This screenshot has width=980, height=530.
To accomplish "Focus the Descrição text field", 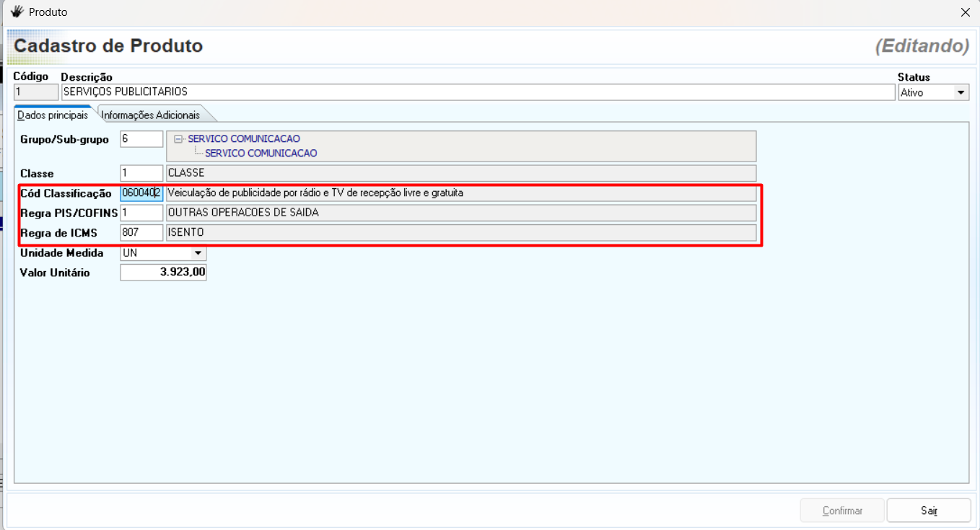I will coord(476,92).
